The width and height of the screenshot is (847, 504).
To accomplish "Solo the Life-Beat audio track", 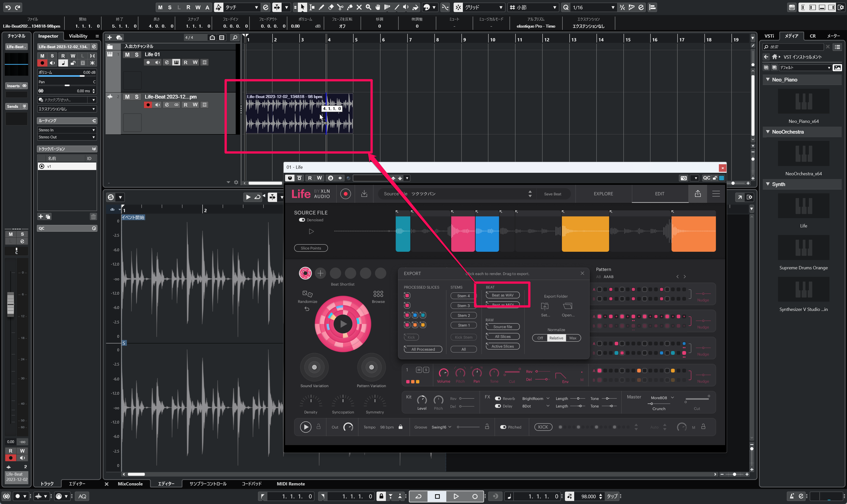I will [136, 97].
